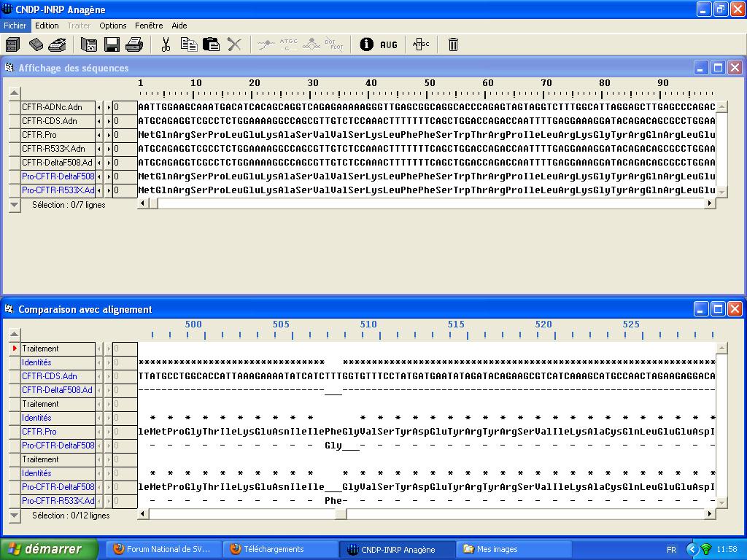Click down arrow under the comparison selection list
This screenshot has height=560, width=747.
pyautogui.click(x=15, y=516)
